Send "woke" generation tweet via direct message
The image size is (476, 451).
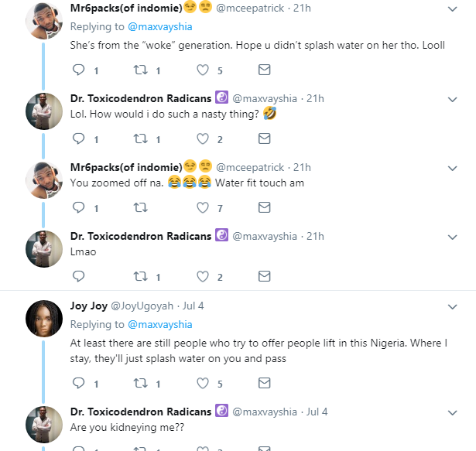(x=264, y=70)
